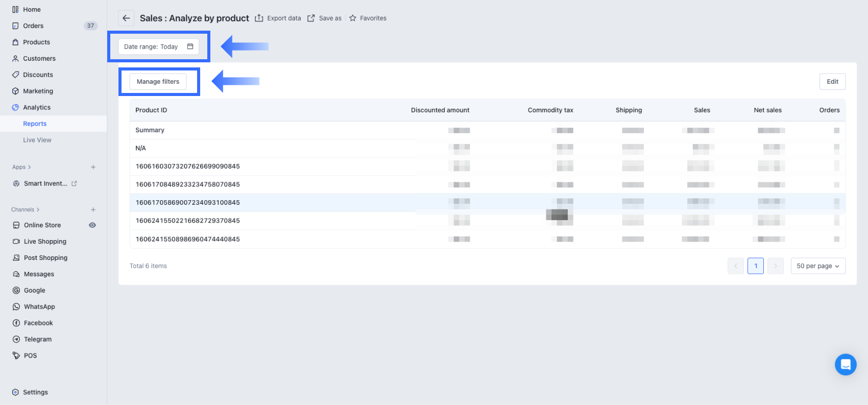The image size is (868, 405).
Task: Click the Orders sidebar icon
Action: [x=15, y=26]
